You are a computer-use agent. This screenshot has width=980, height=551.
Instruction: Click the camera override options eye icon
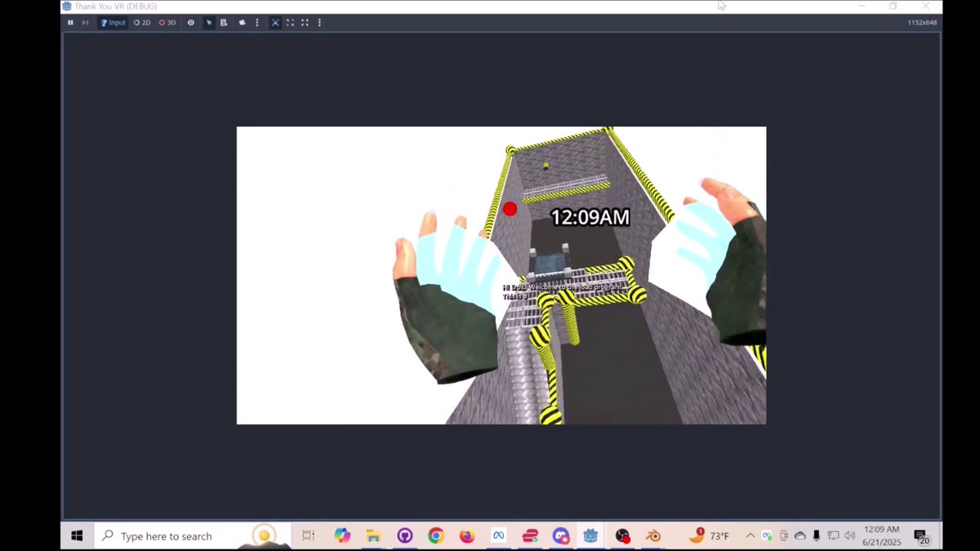tap(191, 23)
